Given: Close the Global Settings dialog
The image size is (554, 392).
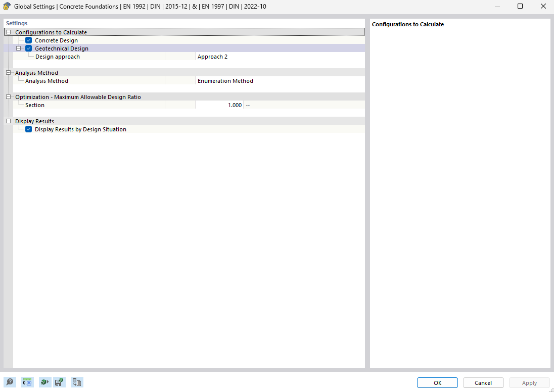Looking at the screenshot, I should coord(543,7).
